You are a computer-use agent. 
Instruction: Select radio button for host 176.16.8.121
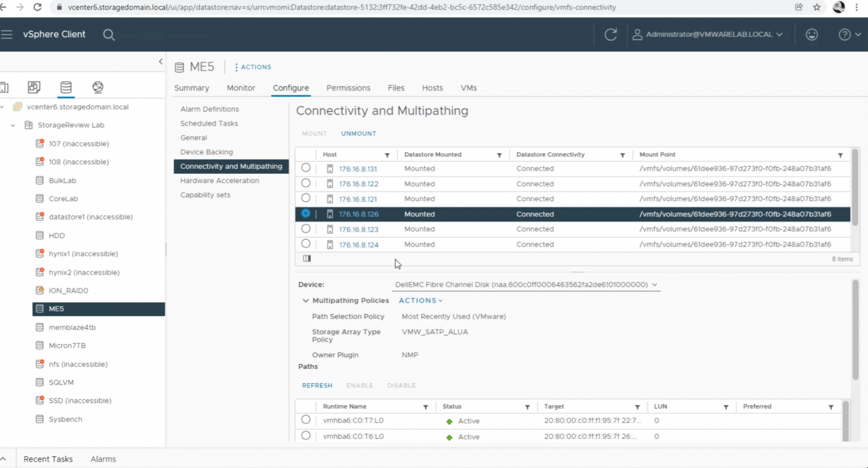pos(306,198)
